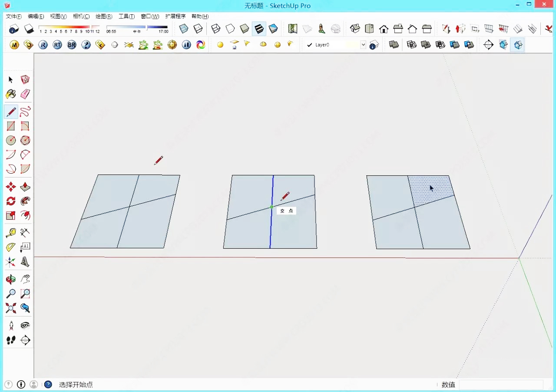Choose the Polygon tool
The width and height of the screenshot is (556, 392).
pos(25,140)
